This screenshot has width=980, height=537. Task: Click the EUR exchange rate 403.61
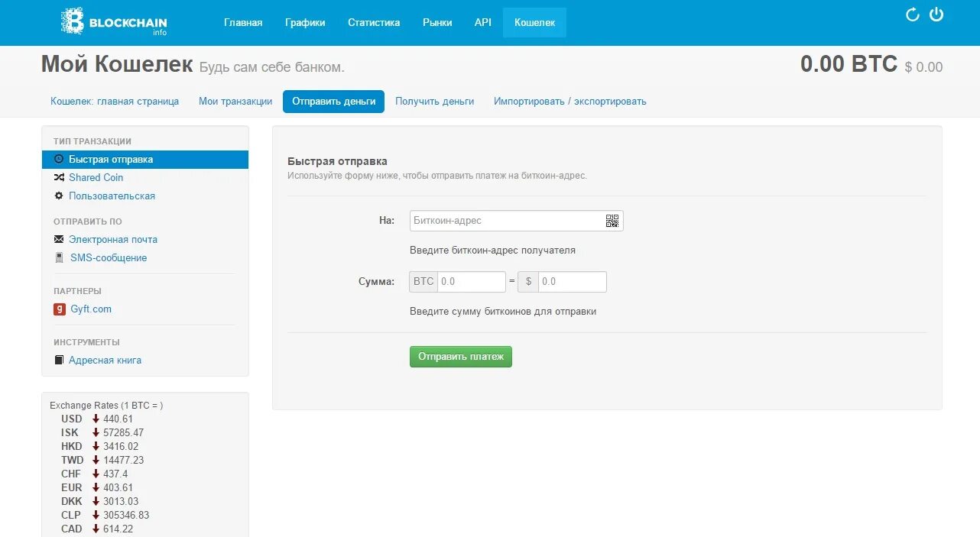(118, 487)
